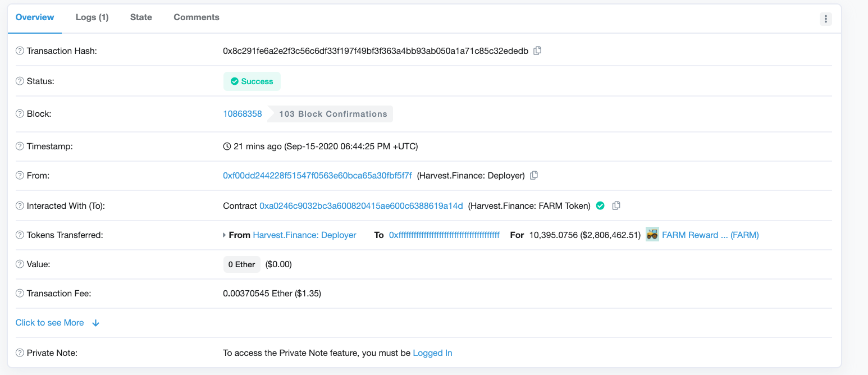Image resolution: width=868 pixels, height=375 pixels.
Task: Open the 0xffffff... recipient address link
Action: 444,235
